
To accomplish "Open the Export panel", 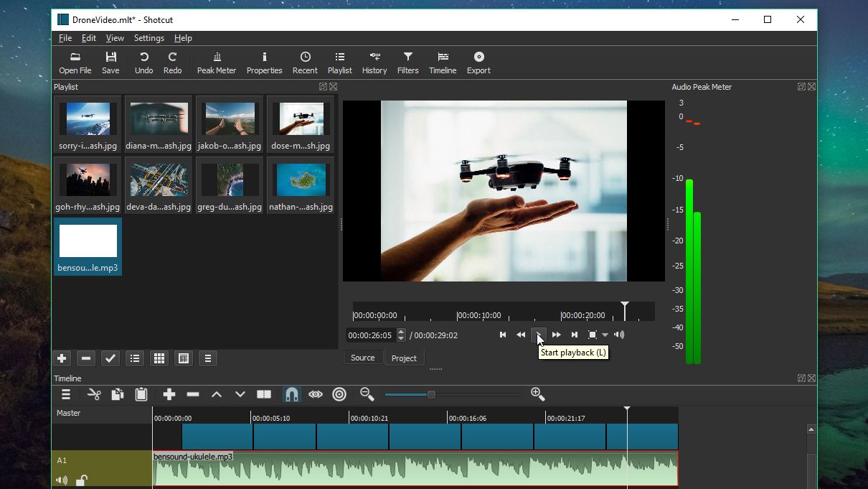I will click(x=478, y=62).
